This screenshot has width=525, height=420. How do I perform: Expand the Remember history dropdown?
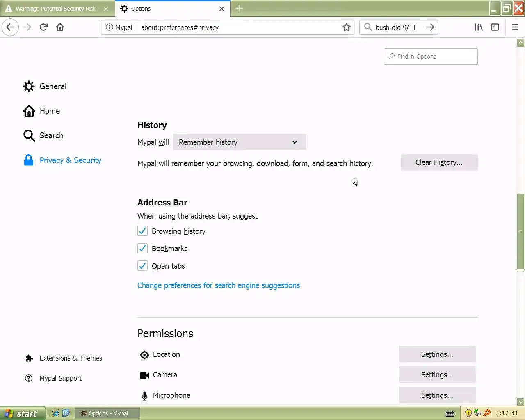(240, 142)
